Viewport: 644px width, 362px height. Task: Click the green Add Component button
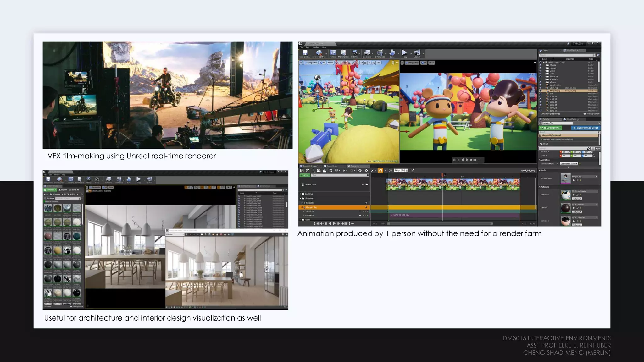click(551, 128)
